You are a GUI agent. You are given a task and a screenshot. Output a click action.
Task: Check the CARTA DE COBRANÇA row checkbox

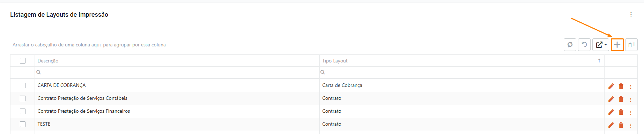click(x=23, y=85)
